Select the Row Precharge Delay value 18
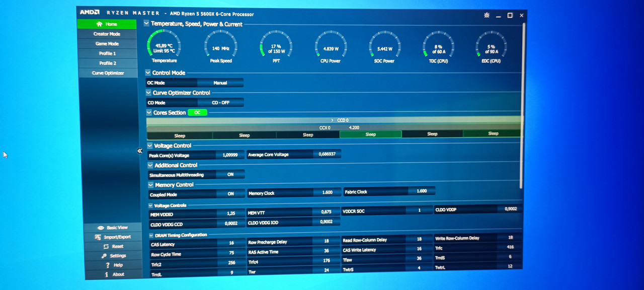This screenshot has width=644, height=290. point(326,241)
